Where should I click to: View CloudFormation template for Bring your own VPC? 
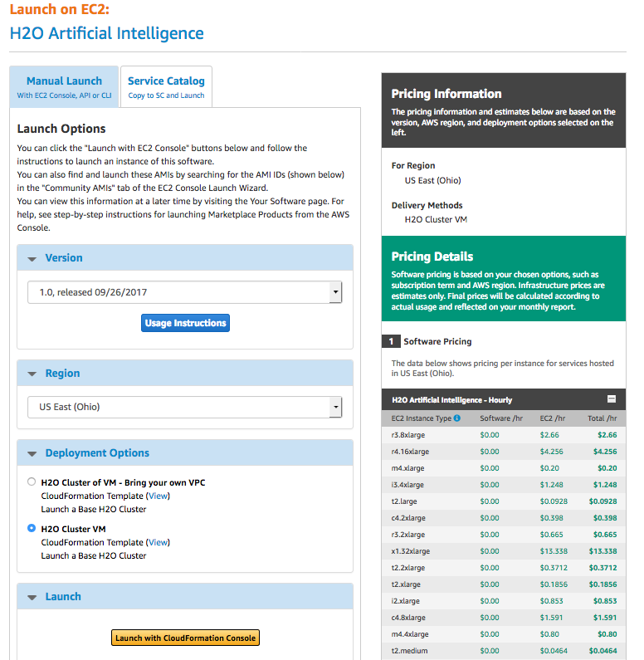pos(159,496)
